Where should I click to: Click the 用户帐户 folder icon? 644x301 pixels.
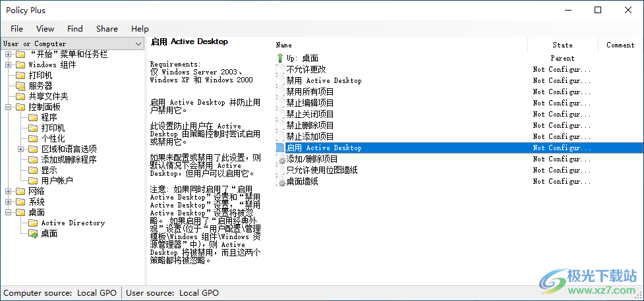click(33, 180)
